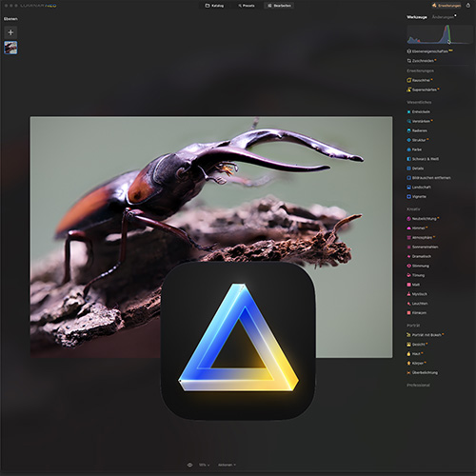Click the stag beetle photo on canvas
This screenshot has width=476, height=476.
(211, 237)
